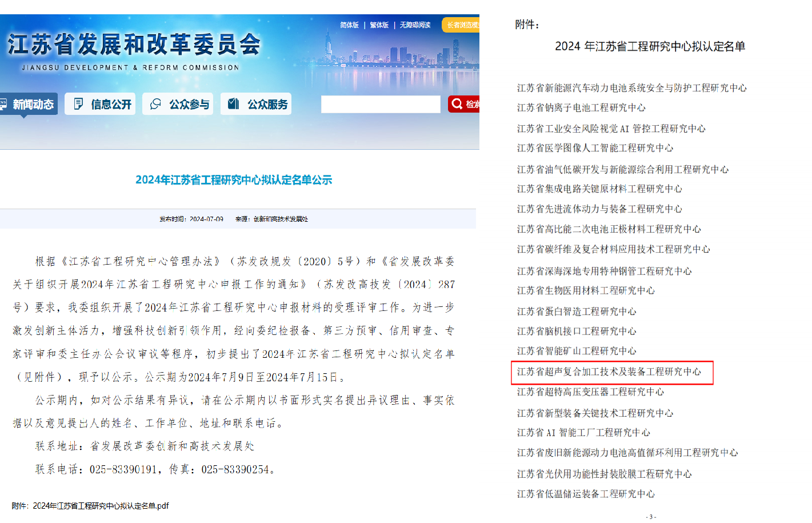Click the 江苏省发展和改革委员会 banner logo
Image resolution: width=812 pixels, height=523 pixels.
point(134,51)
